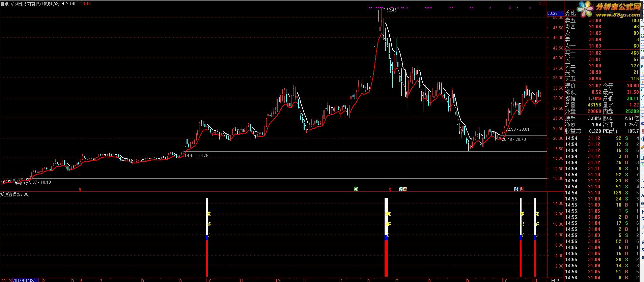Click the 外盘 20869 value

click(x=594, y=111)
